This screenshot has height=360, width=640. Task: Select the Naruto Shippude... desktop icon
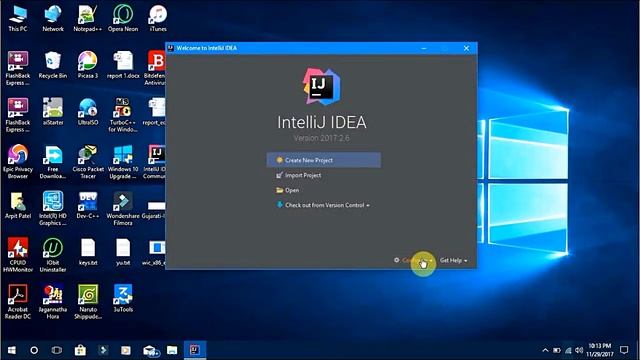tap(88, 302)
